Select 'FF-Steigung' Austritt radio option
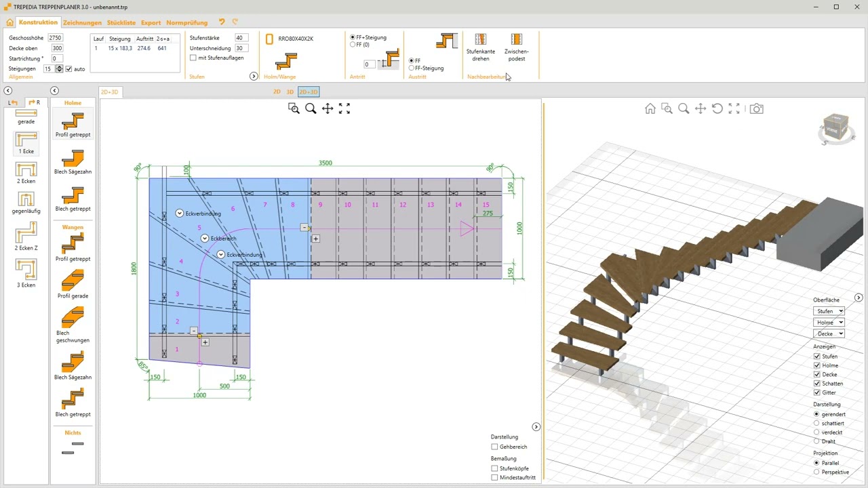The height and width of the screenshot is (488, 868). pyautogui.click(x=412, y=68)
